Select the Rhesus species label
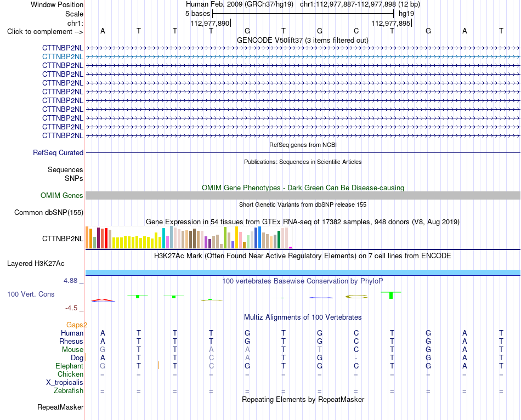The image size is (521, 420). coord(71,341)
